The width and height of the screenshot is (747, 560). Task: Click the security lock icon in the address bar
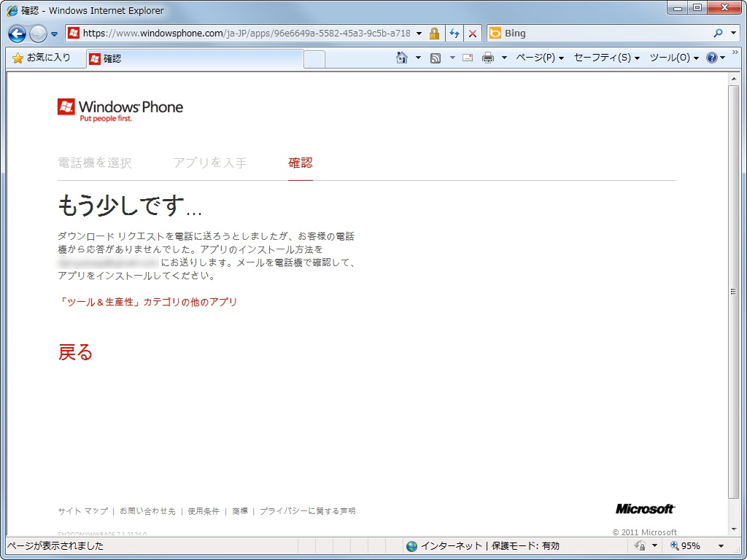[x=435, y=33]
